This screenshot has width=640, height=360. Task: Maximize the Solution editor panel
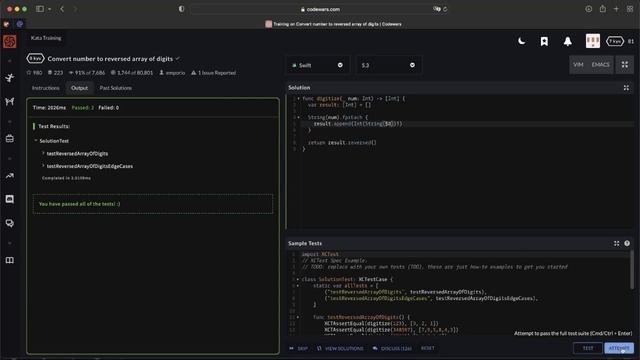coord(626,88)
